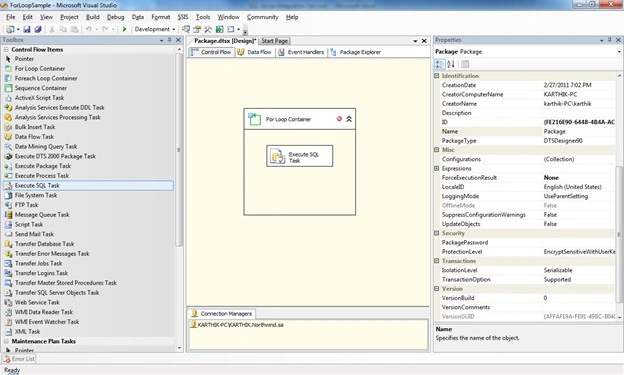The image size is (624, 375).
Task: Select the Transfer Database Task toolbox item
Action: 44,244
